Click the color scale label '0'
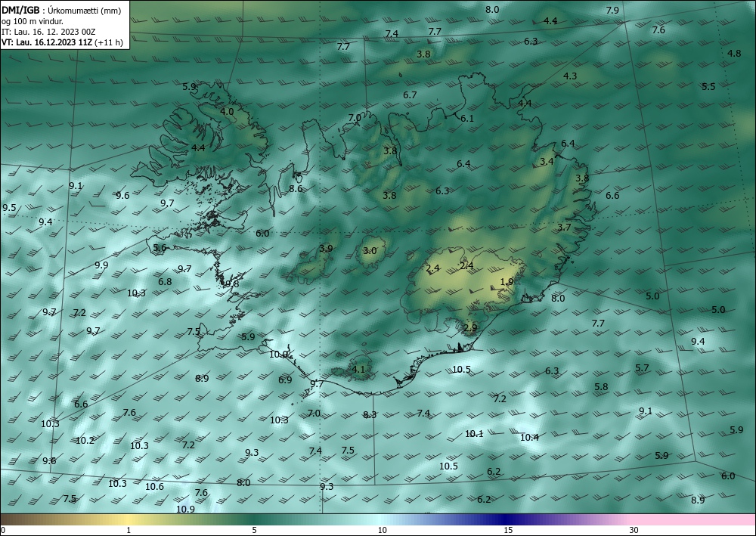The width and height of the screenshot is (756, 536). coord(3,531)
